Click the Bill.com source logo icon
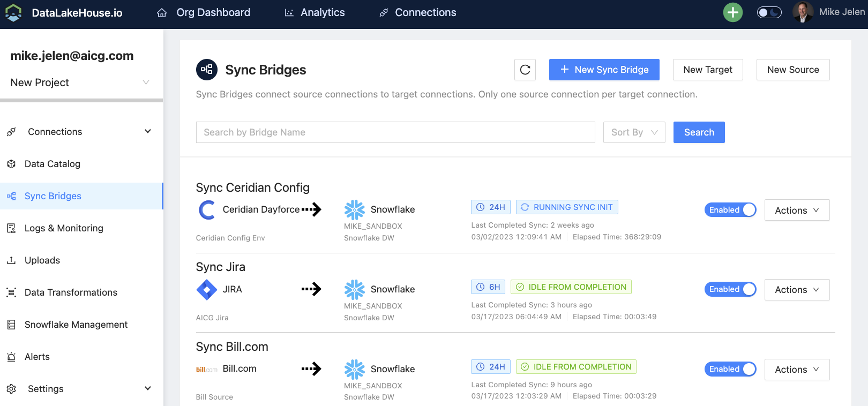The height and width of the screenshot is (406, 868). point(207,370)
